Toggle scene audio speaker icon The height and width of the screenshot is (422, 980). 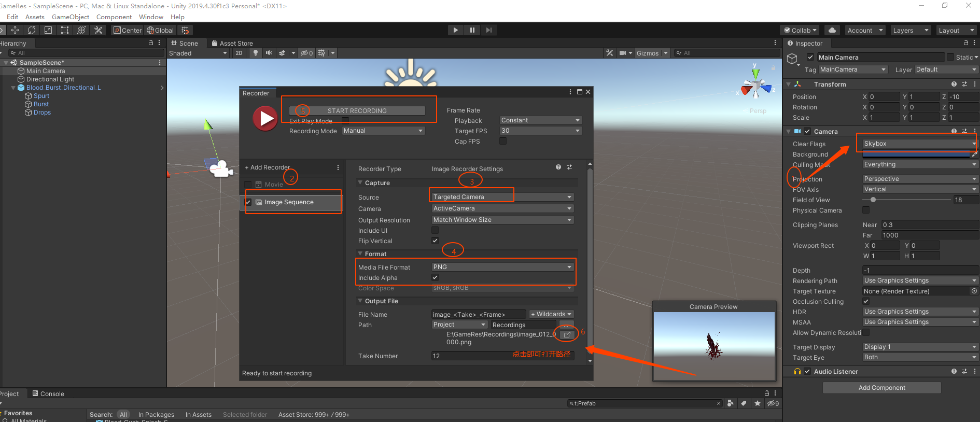269,53
